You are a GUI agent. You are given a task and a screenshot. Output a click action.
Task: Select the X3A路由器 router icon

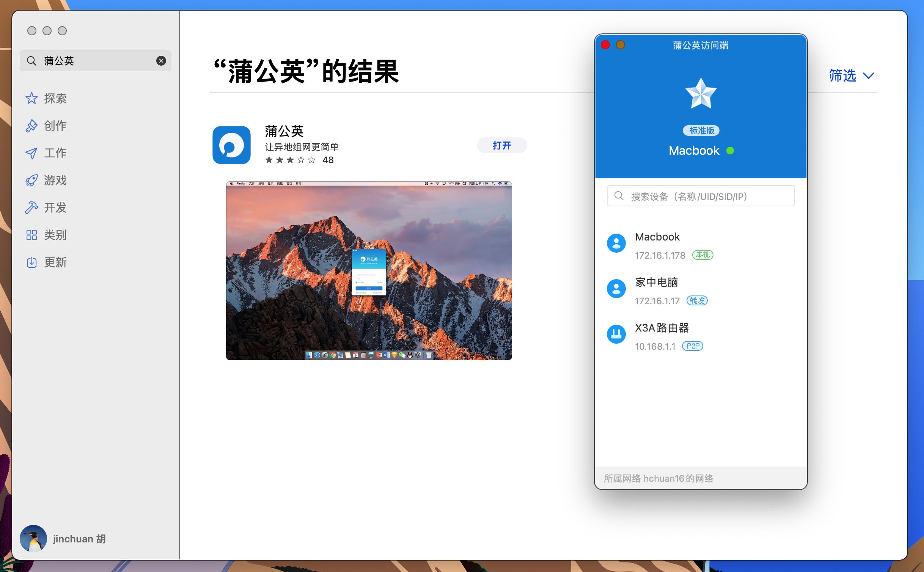click(616, 334)
